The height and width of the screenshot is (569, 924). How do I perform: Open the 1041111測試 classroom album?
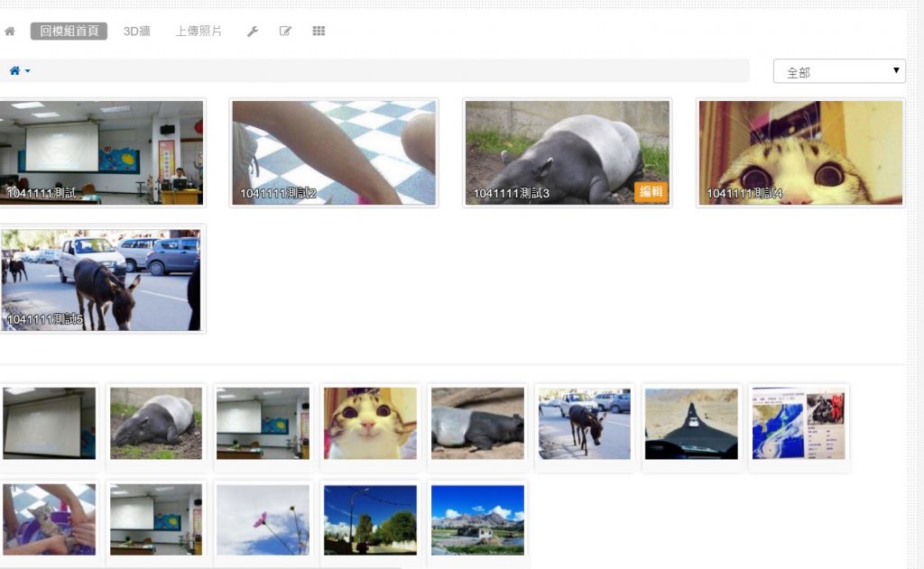(x=101, y=151)
